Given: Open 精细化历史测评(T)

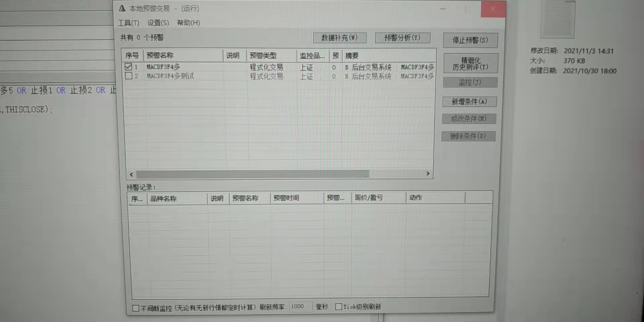Looking at the screenshot, I should point(470,63).
